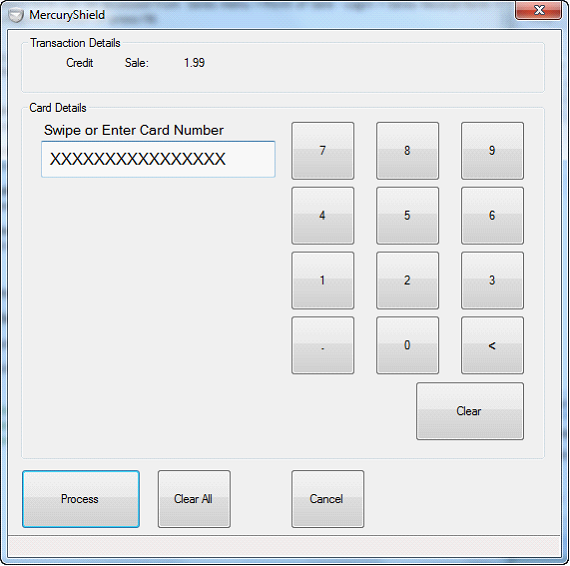Click the MercuryShield title text
Image resolution: width=570 pixels, height=566 pixels.
(67, 15)
